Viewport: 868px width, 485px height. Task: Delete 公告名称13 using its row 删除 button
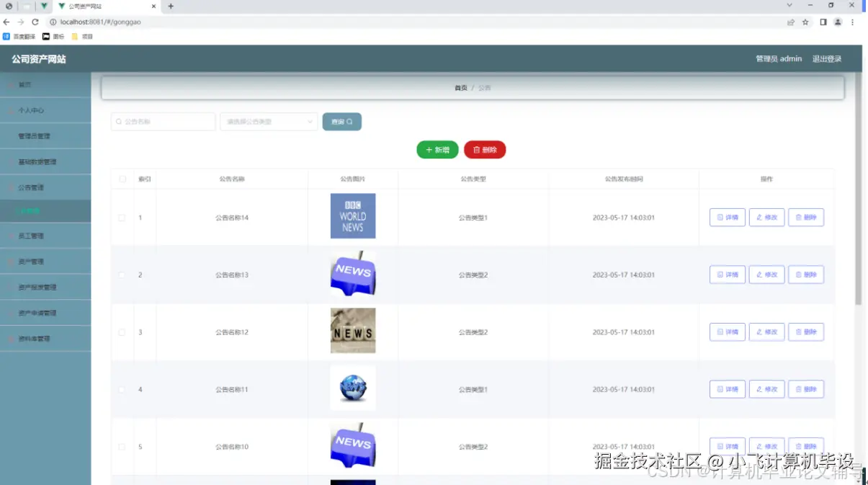coord(806,275)
